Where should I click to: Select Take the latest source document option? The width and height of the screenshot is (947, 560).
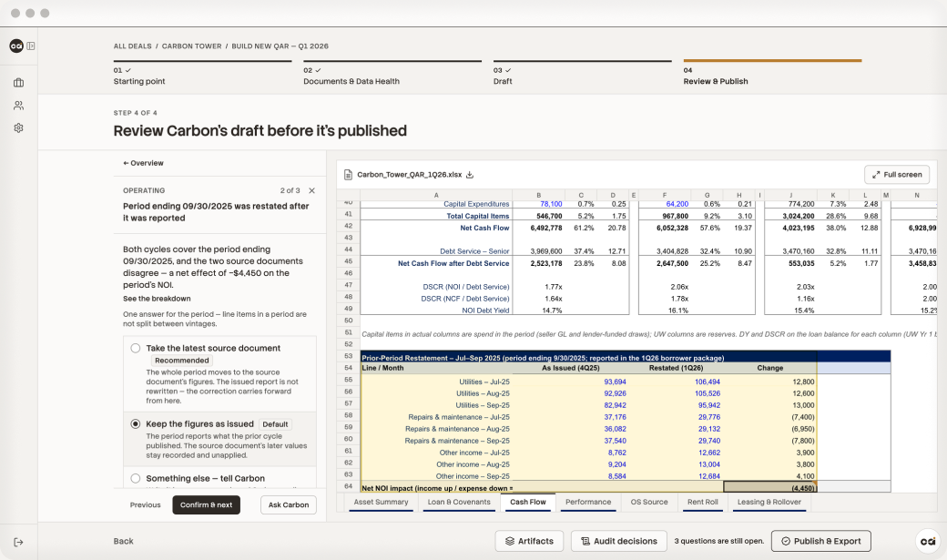[136, 348]
